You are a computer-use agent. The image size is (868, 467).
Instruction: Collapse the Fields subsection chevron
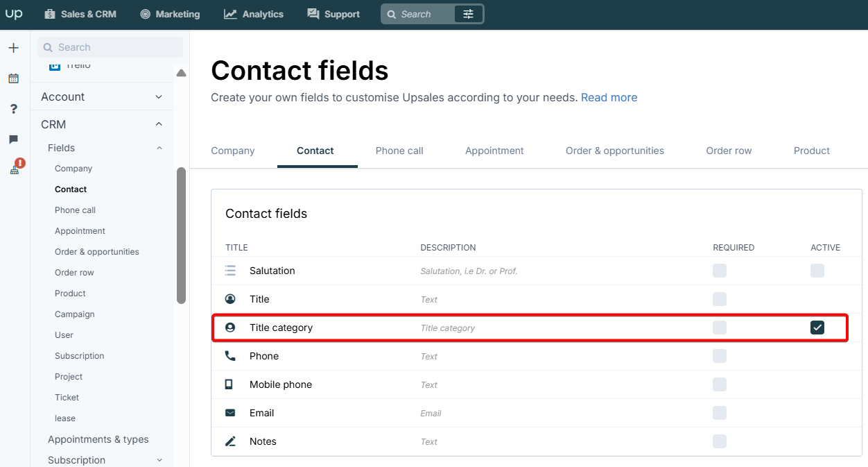tap(159, 148)
